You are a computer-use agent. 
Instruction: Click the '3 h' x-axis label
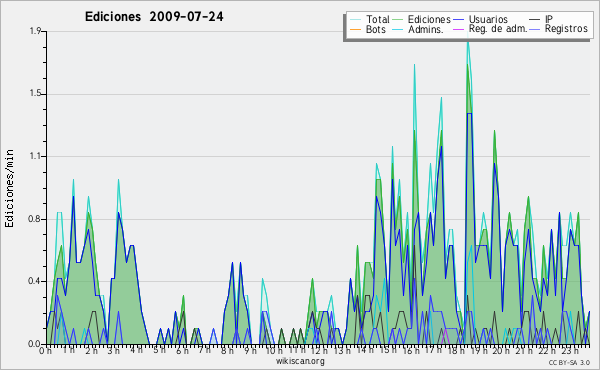114,350
